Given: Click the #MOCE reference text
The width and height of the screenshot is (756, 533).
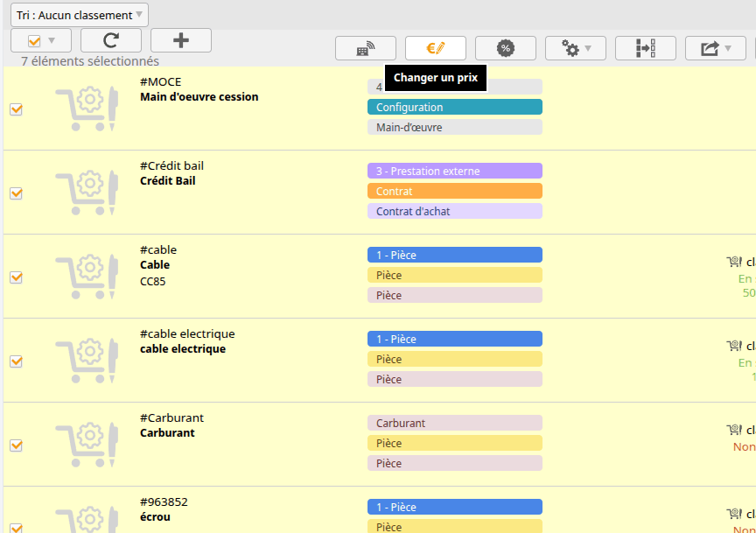Looking at the screenshot, I should (x=160, y=82).
